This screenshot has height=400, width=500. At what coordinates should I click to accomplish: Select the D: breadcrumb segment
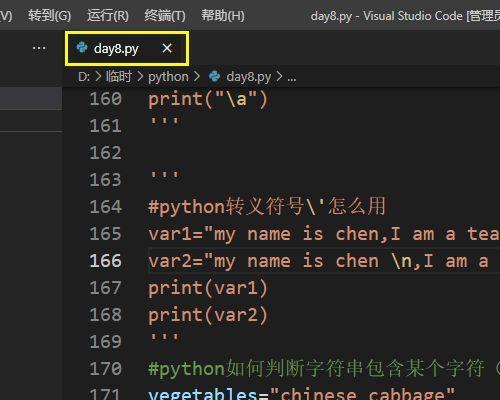84,77
